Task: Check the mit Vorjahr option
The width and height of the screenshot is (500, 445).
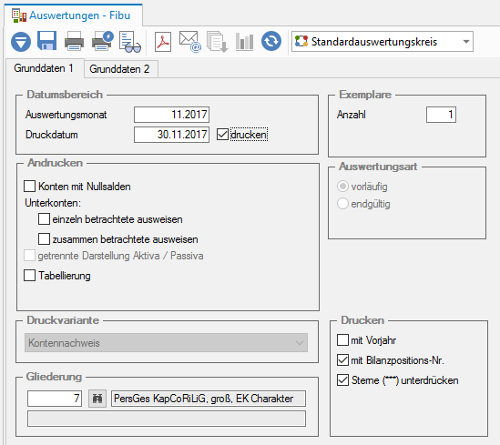Action: tap(343, 340)
